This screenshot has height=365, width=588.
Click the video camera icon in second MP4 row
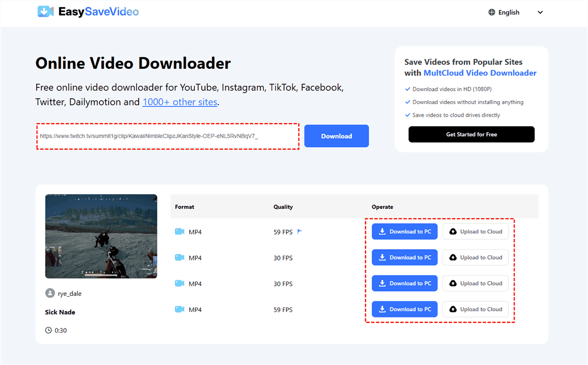tap(179, 258)
